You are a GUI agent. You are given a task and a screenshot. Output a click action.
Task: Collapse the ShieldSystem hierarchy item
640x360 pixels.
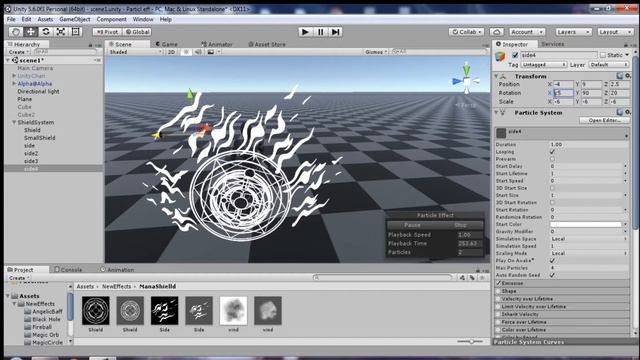14,122
